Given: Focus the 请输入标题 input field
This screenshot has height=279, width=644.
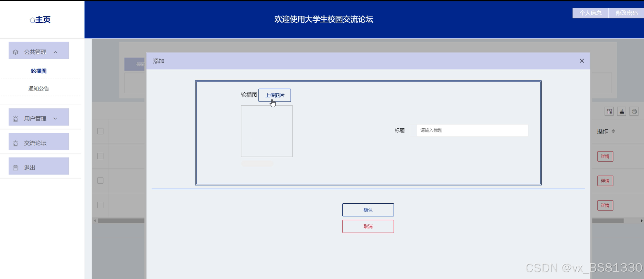Looking at the screenshot, I should pos(473,130).
